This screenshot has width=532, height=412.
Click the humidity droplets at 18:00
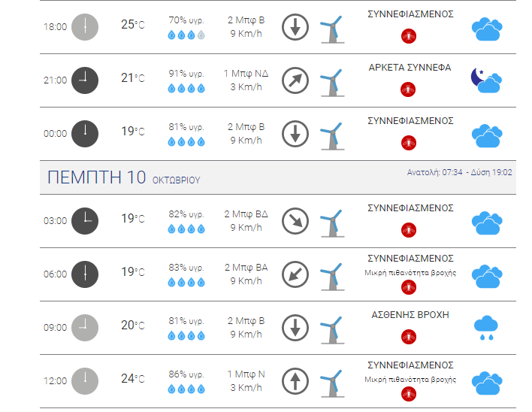pos(186,35)
